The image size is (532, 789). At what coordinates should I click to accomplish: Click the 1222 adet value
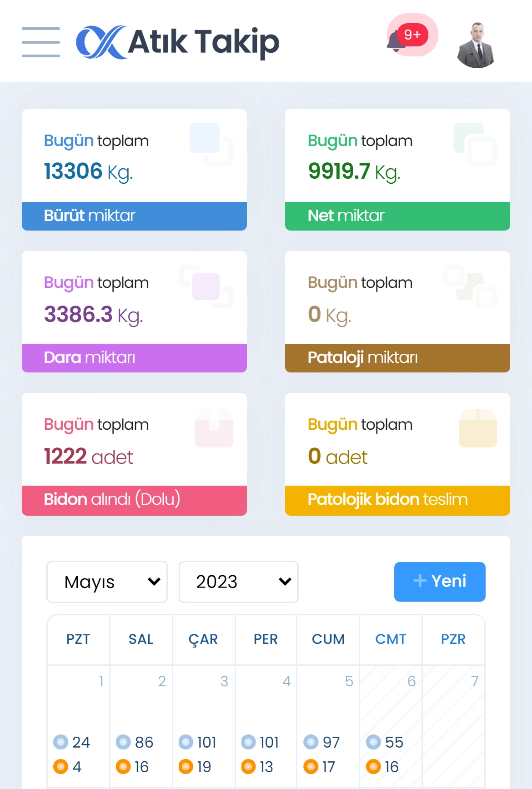pos(88,457)
